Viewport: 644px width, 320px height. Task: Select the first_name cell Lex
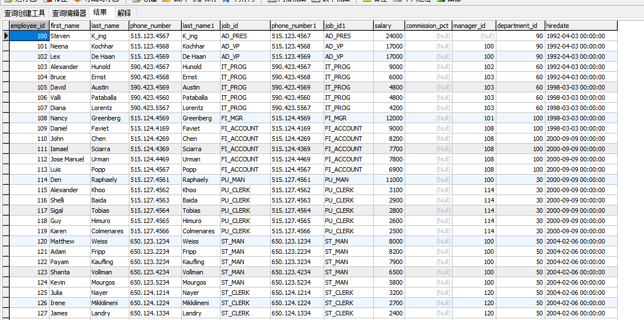point(70,56)
